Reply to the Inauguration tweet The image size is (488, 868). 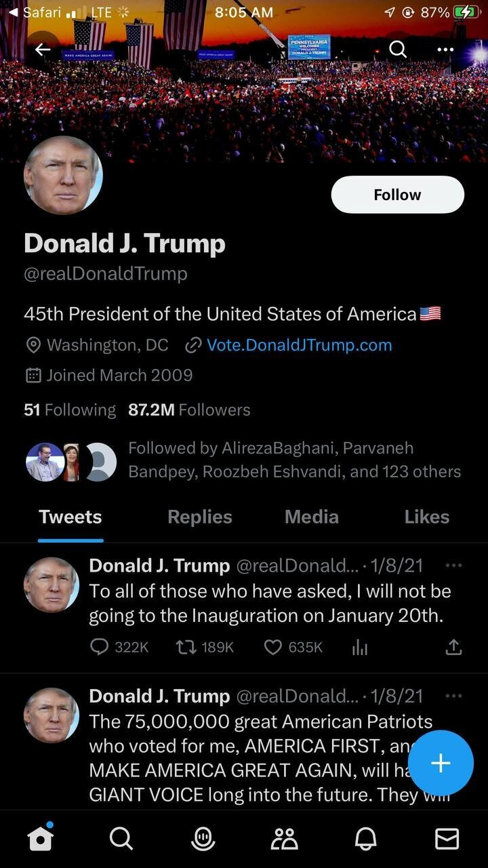click(119, 648)
